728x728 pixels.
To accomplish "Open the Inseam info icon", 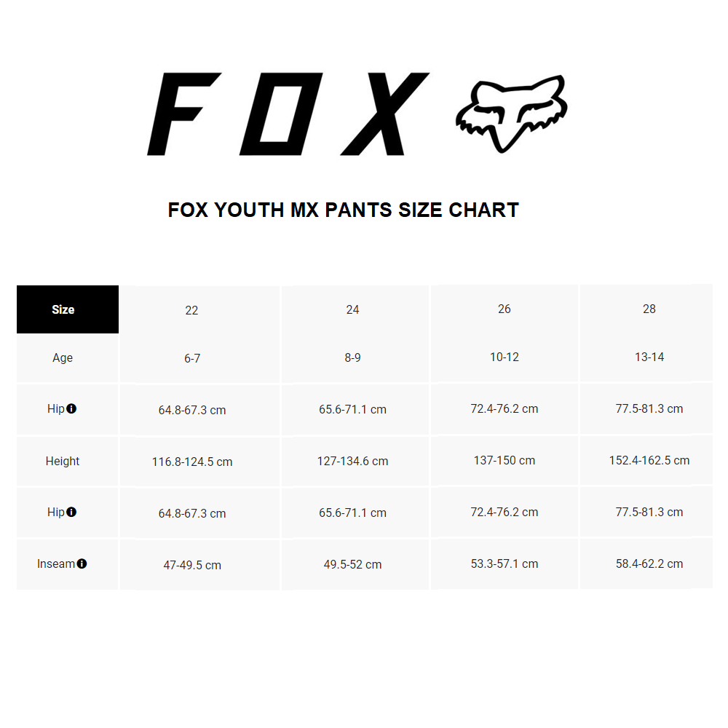I will (82, 564).
